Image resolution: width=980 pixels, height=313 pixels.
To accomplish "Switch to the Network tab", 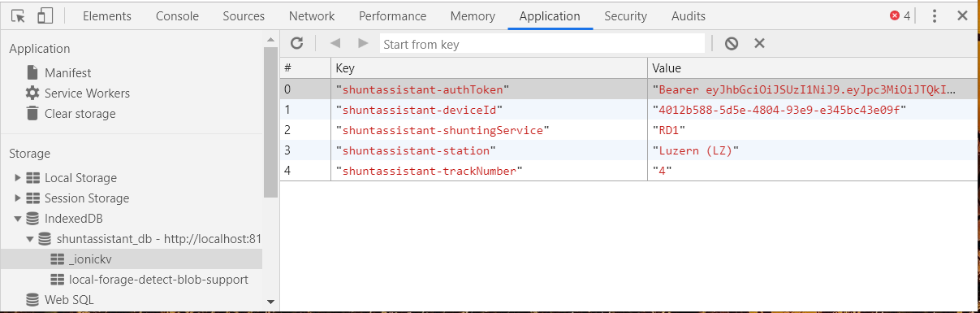I will point(312,15).
